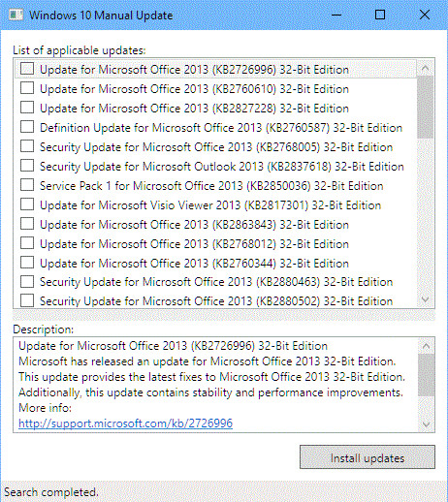448x502 pixels.
Task: Click the description scrollbar thumb
Action: coord(426,375)
